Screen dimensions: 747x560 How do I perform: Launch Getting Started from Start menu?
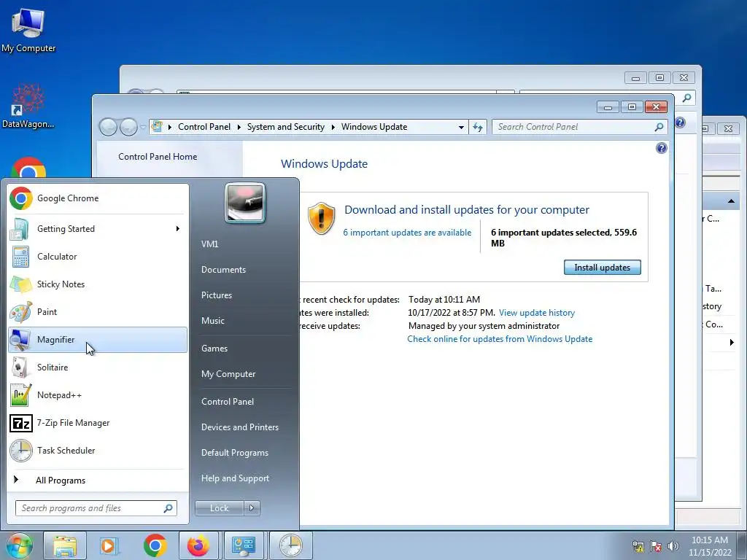(98, 229)
